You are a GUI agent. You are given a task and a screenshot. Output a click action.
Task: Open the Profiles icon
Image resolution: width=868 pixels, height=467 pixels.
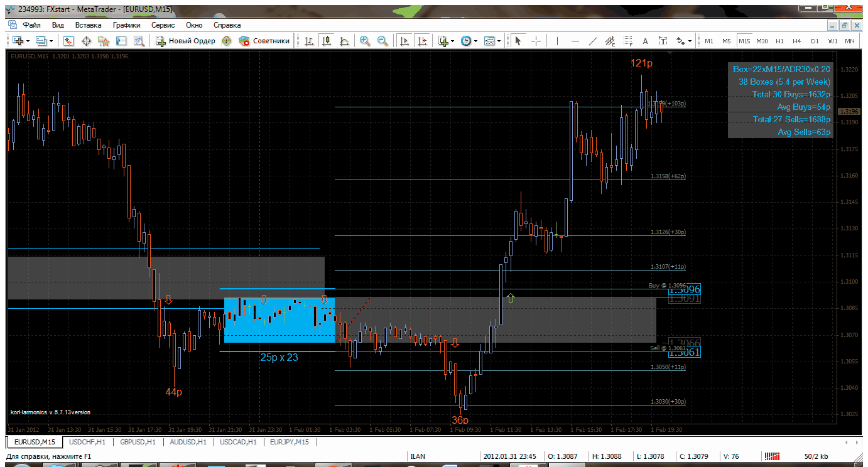click(x=41, y=41)
